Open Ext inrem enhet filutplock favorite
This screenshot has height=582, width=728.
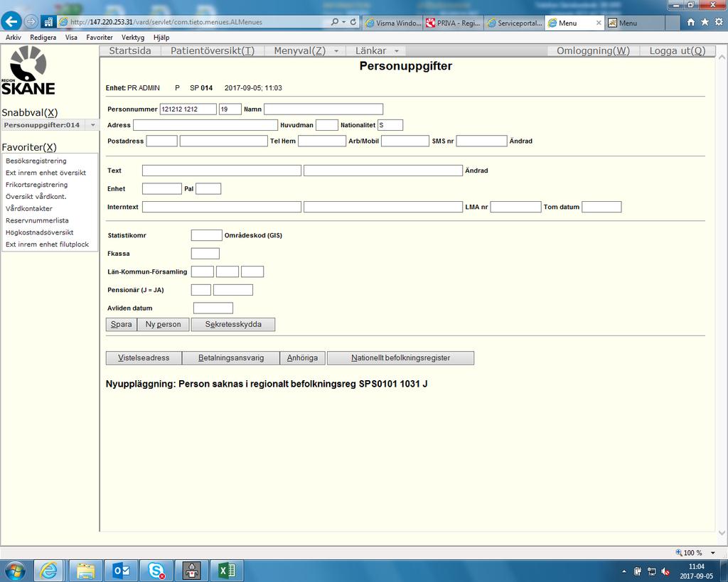(x=48, y=244)
